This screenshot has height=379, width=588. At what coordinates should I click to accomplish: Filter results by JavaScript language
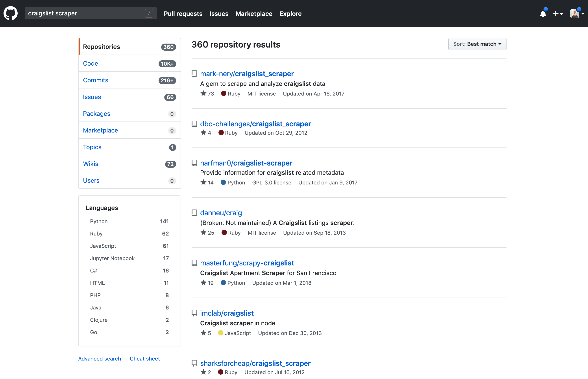pos(129,246)
